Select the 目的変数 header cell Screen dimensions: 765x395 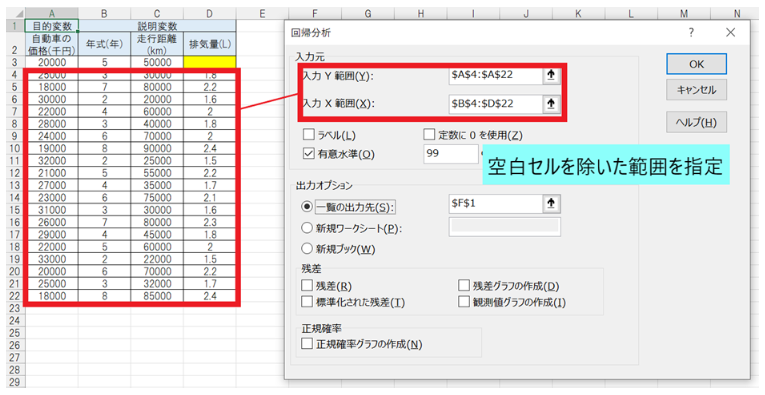pyautogui.click(x=52, y=26)
